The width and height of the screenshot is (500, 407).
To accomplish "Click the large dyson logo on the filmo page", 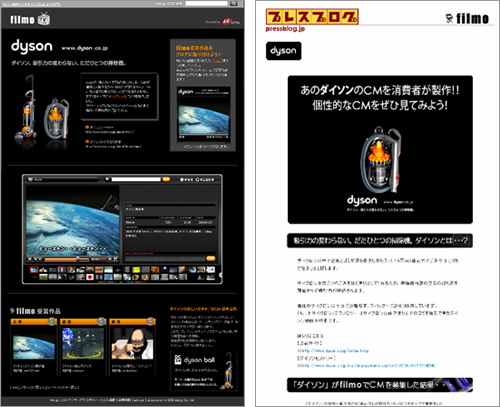I will 32,47.
